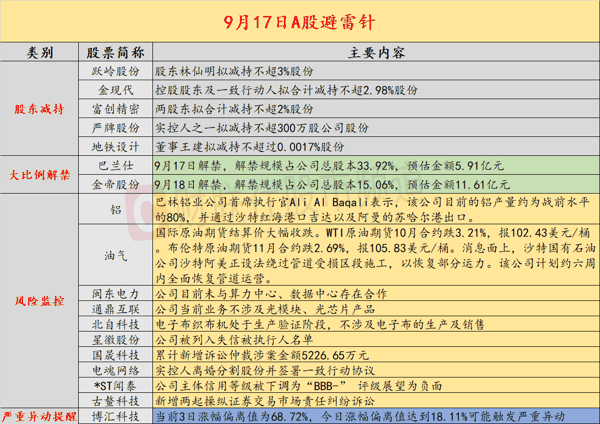Select stock name 跃岭股份
The height and width of the screenshot is (424, 600).
115,71
